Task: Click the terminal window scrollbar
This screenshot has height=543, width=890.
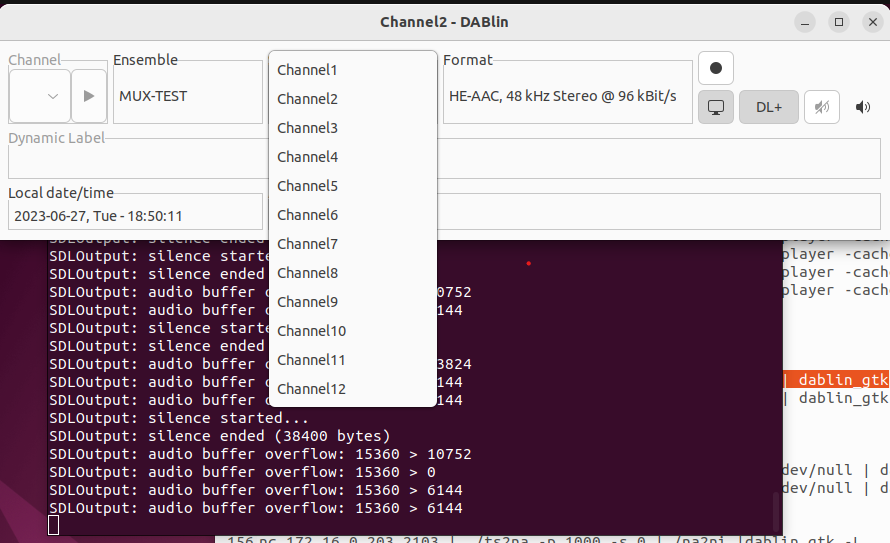Action: (776, 510)
